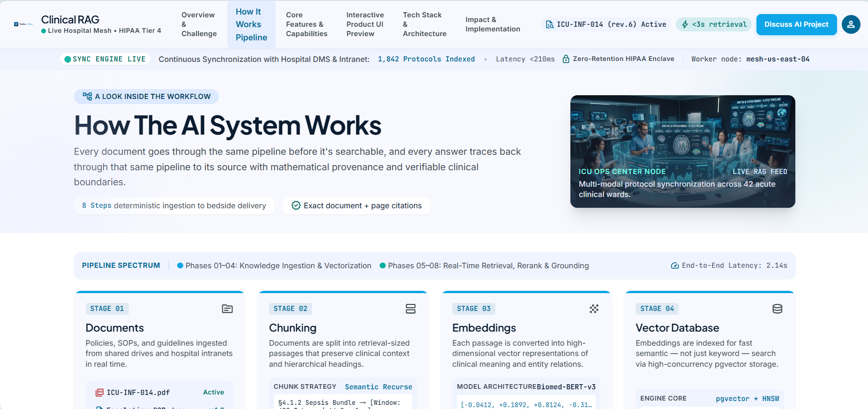This screenshot has height=409, width=868.
Task: Click the Worker node mesh-us-east-04 text
Action: (750, 59)
